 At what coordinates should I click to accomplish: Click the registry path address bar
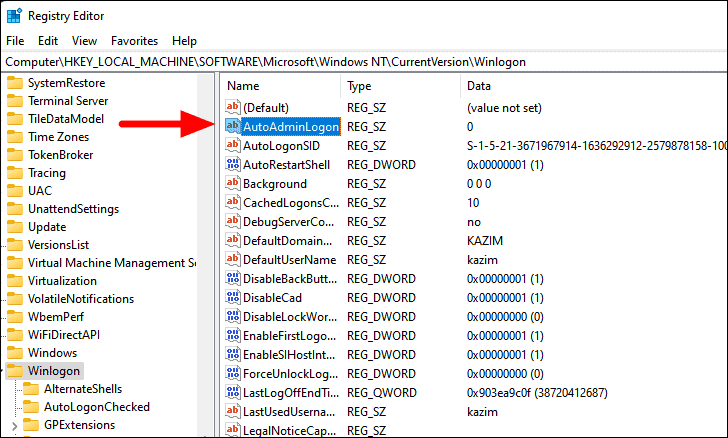[364, 62]
